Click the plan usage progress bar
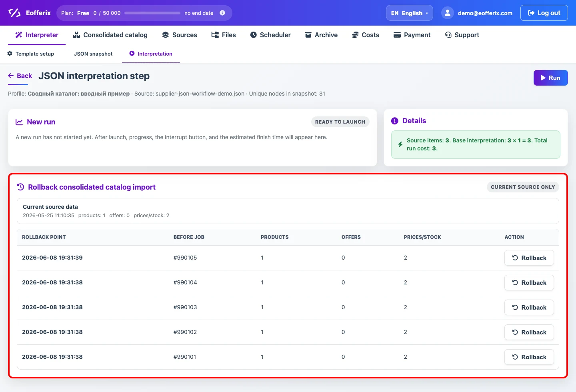 coord(152,13)
